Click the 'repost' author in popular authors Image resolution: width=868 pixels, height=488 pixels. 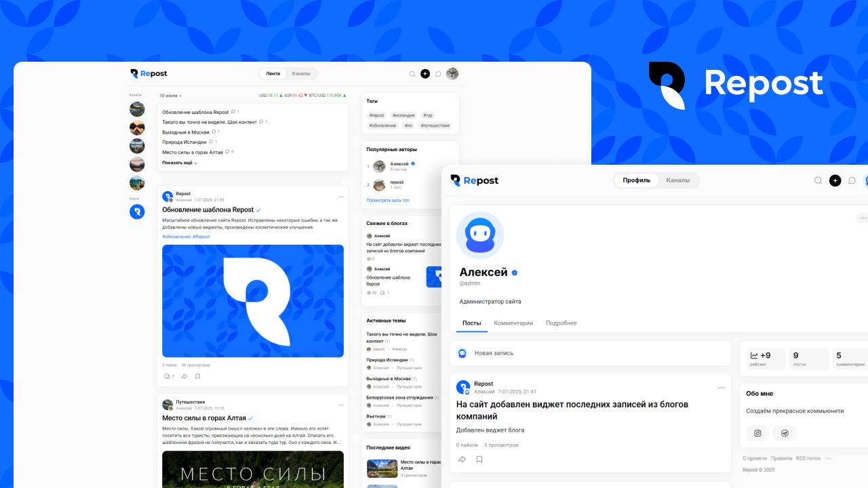[x=397, y=182]
